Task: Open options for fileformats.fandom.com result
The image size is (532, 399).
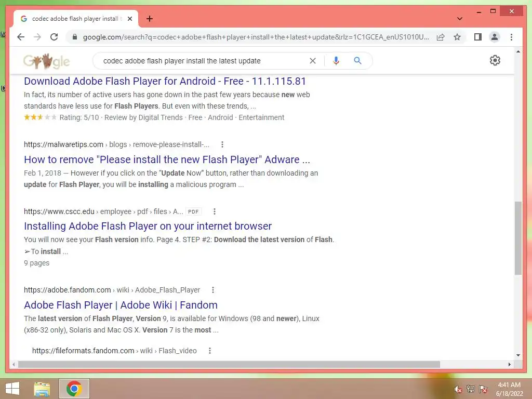Action: (x=210, y=351)
